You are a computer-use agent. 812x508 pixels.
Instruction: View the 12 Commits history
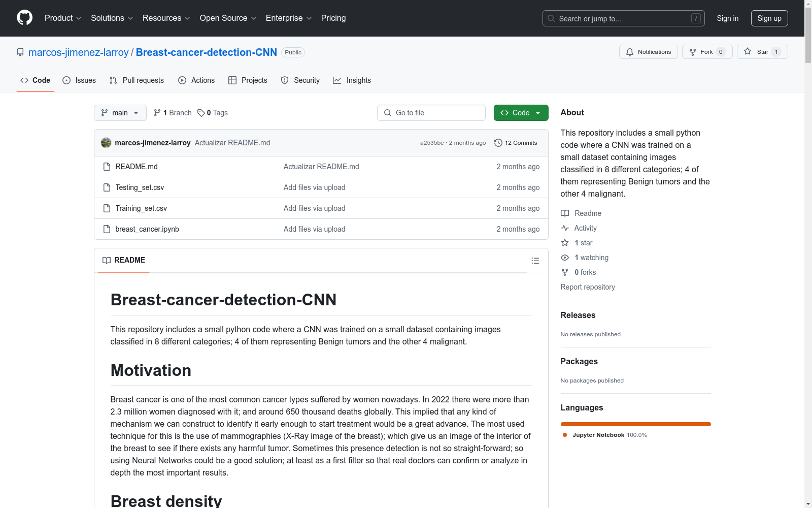point(516,143)
